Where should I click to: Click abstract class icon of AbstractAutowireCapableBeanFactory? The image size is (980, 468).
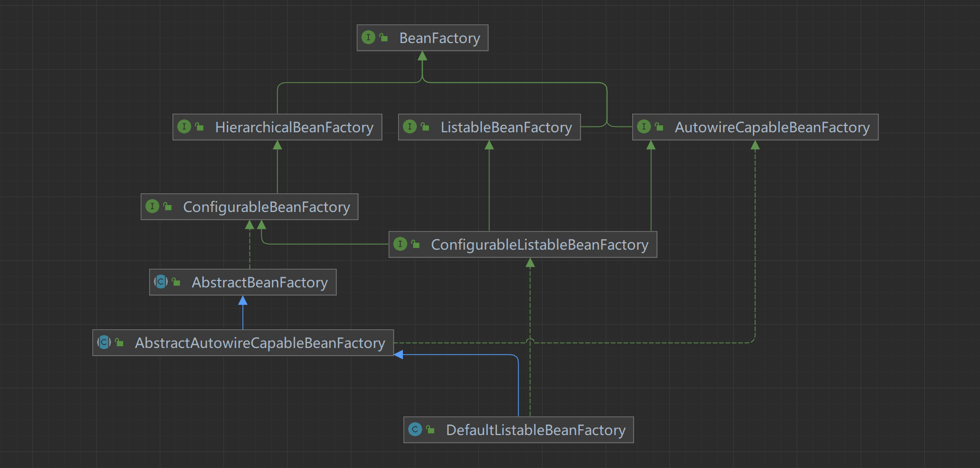point(104,342)
